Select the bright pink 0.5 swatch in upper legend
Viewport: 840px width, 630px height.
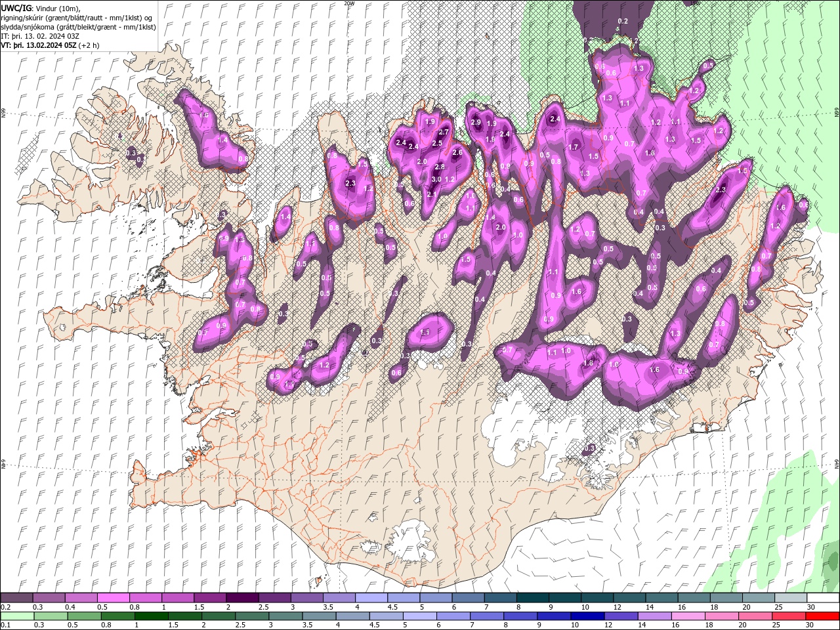coord(113,598)
